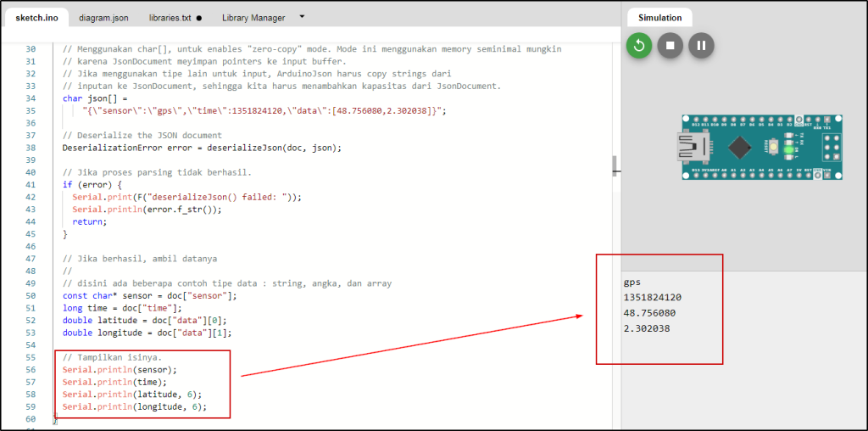868x431 pixels.
Task: Click the deserializeJson(doc, json) code line
Action: click(x=202, y=148)
